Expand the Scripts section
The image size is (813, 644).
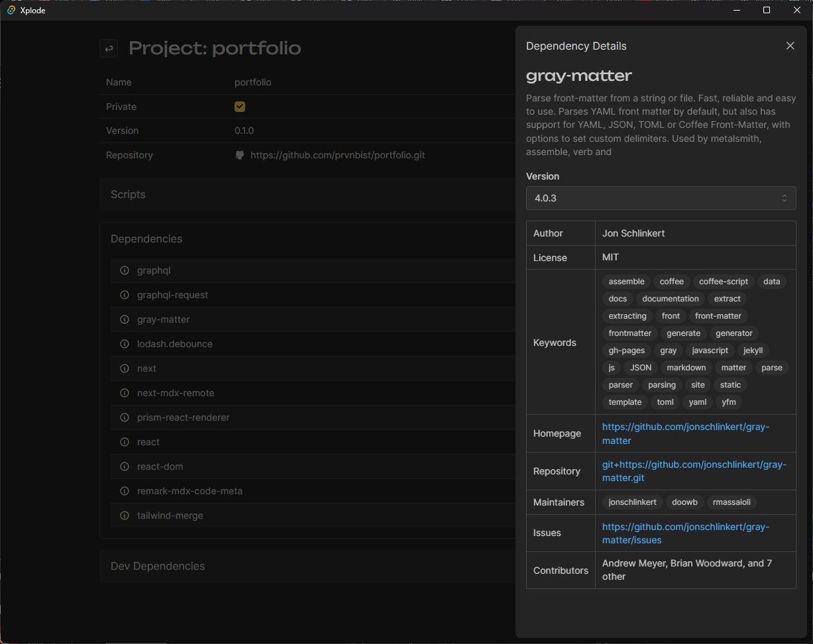click(128, 195)
